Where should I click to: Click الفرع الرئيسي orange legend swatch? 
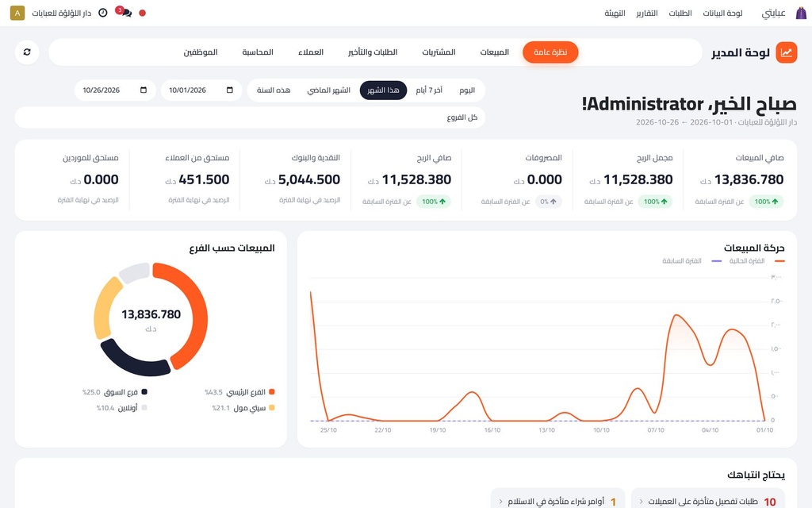(x=271, y=392)
